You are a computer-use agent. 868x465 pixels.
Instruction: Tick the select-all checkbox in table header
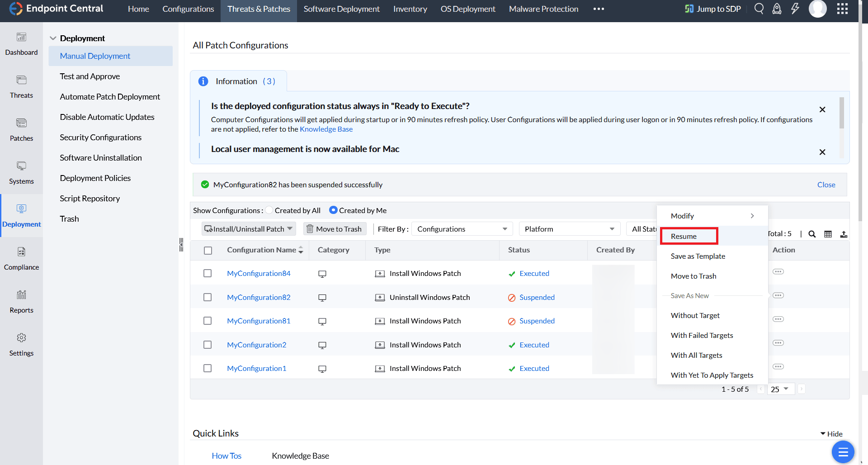coord(208,250)
